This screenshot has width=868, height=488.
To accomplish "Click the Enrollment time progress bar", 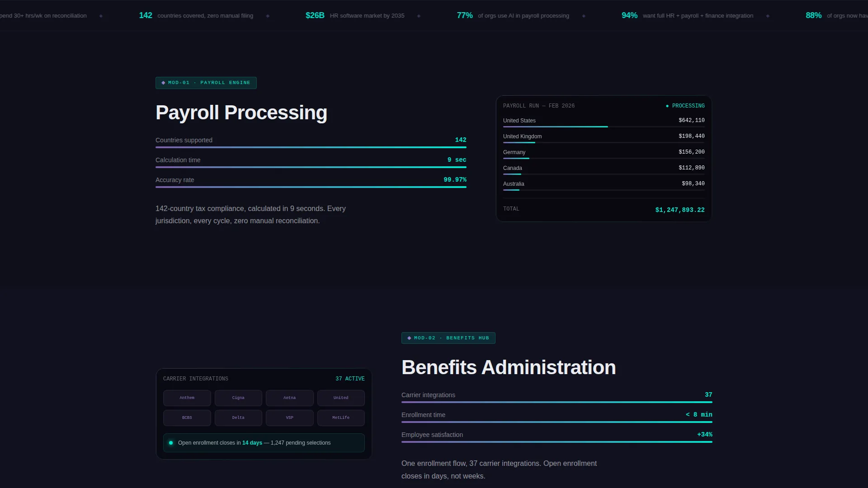I will tap(557, 422).
